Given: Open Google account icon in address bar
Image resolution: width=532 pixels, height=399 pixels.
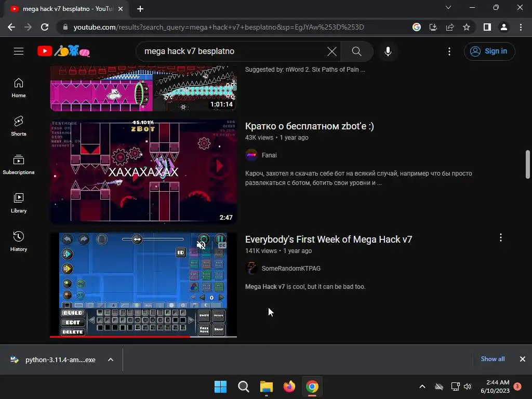Looking at the screenshot, I should coord(417,27).
